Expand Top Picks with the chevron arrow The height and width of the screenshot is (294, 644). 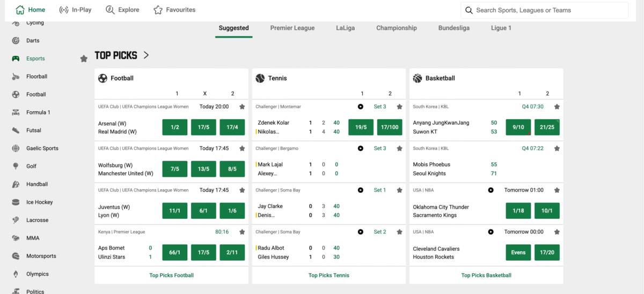tap(146, 55)
